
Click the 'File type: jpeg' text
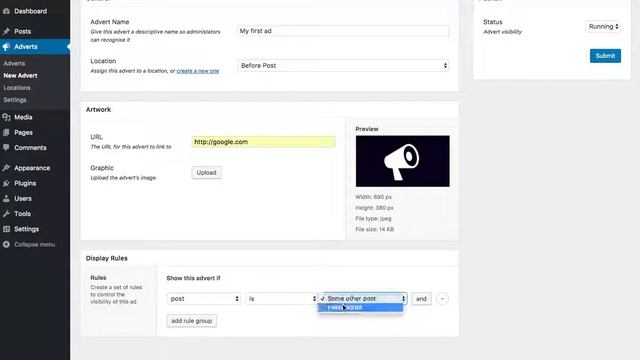click(x=373, y=218)
